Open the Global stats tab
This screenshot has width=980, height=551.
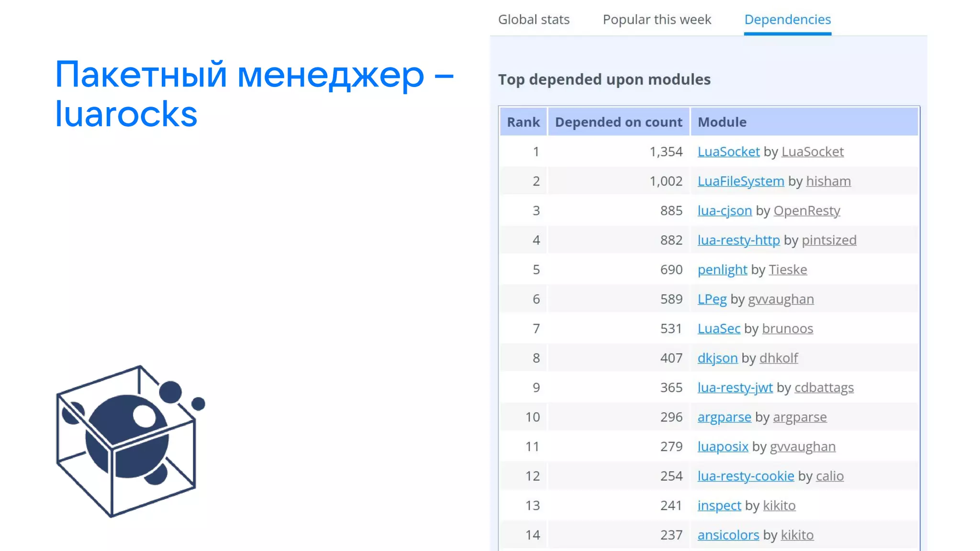tap(534, 20)
